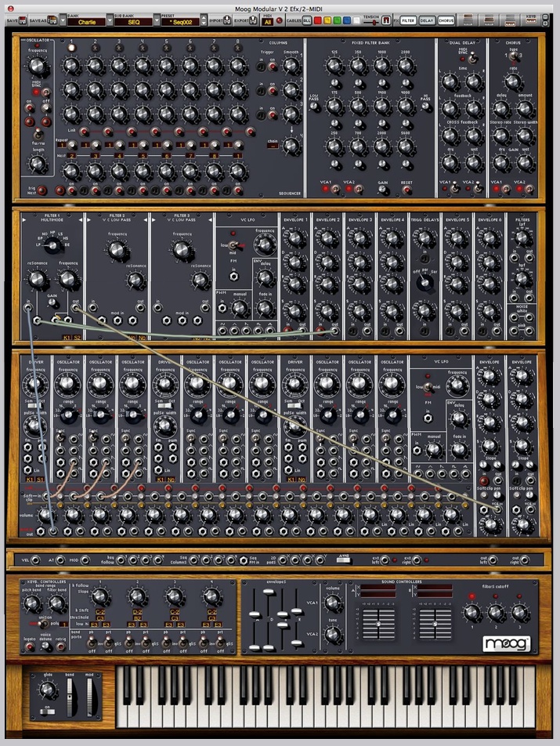Click the ext left input jack
The image size is (560, 746).
pyautogui.click(x=385, y=560)
